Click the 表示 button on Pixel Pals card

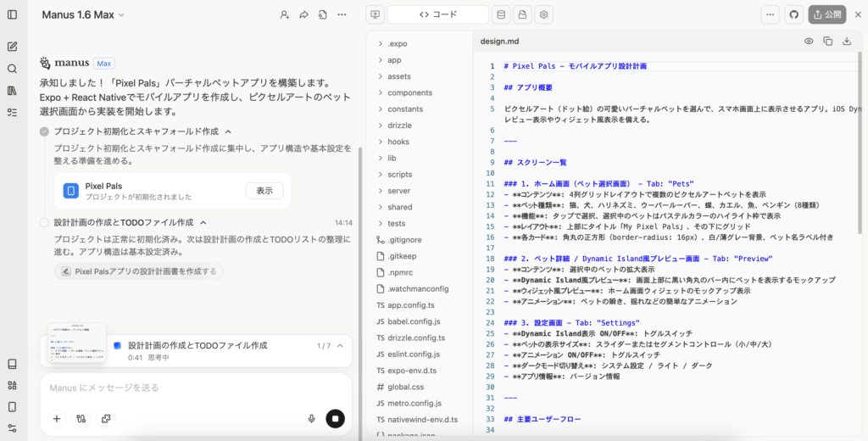click(x=264, y=191)
